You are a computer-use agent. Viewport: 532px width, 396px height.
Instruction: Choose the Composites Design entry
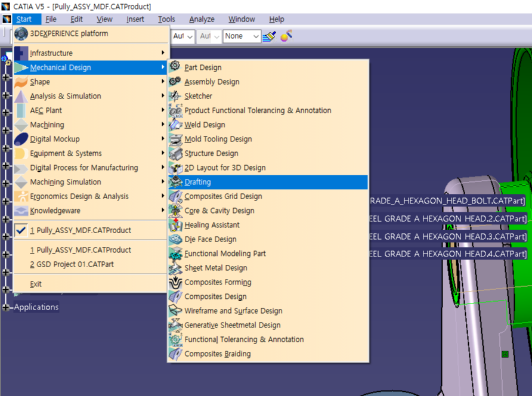tap(268, 296)
